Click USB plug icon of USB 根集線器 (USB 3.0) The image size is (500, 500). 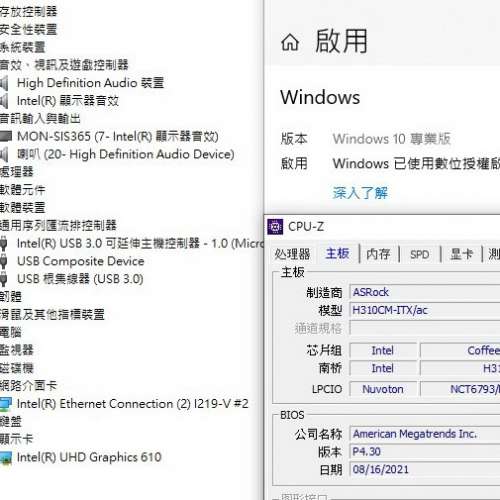pos(4,279)
